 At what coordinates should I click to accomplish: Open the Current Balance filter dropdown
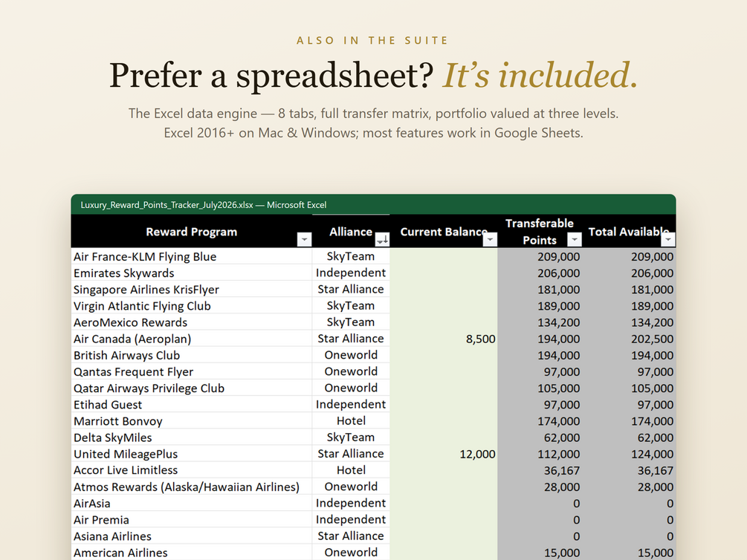tap(490, 239)
